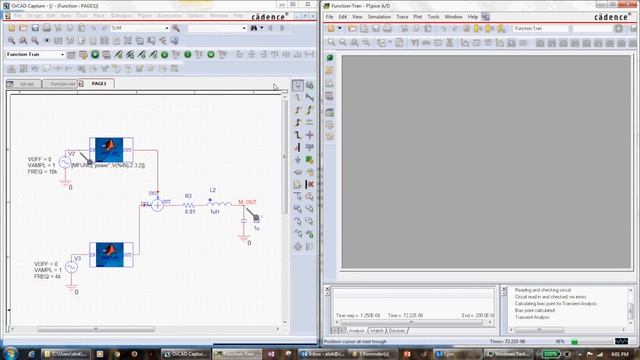Select the top MATLAB function block

tap(111, 150)
